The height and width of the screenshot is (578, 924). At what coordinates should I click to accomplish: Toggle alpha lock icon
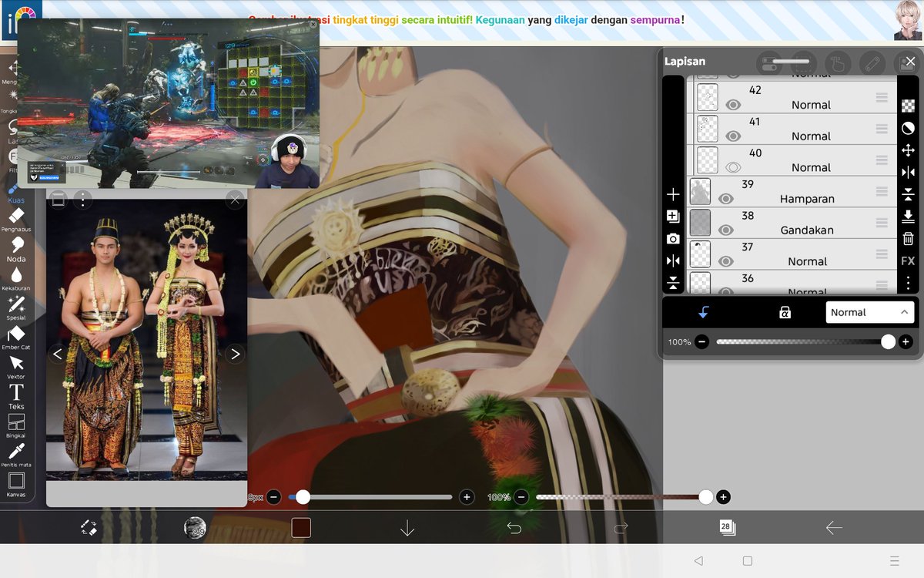click(x=785, y=312)
